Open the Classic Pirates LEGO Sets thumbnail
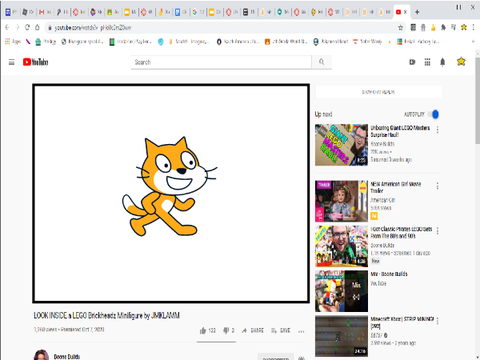This screenshot has height=360, width=480. 341,246
